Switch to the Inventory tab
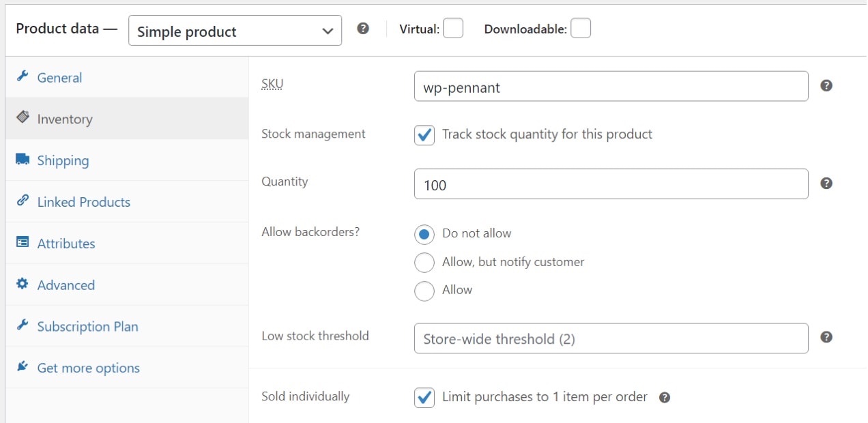868x423 pixels. pos(127,119)
